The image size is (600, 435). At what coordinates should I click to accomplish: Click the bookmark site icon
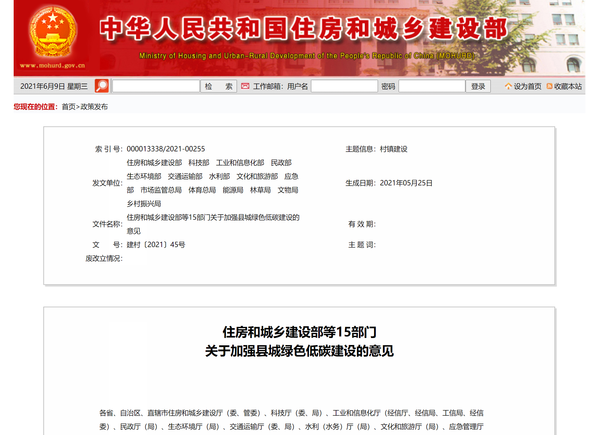(x=548, y=87)
